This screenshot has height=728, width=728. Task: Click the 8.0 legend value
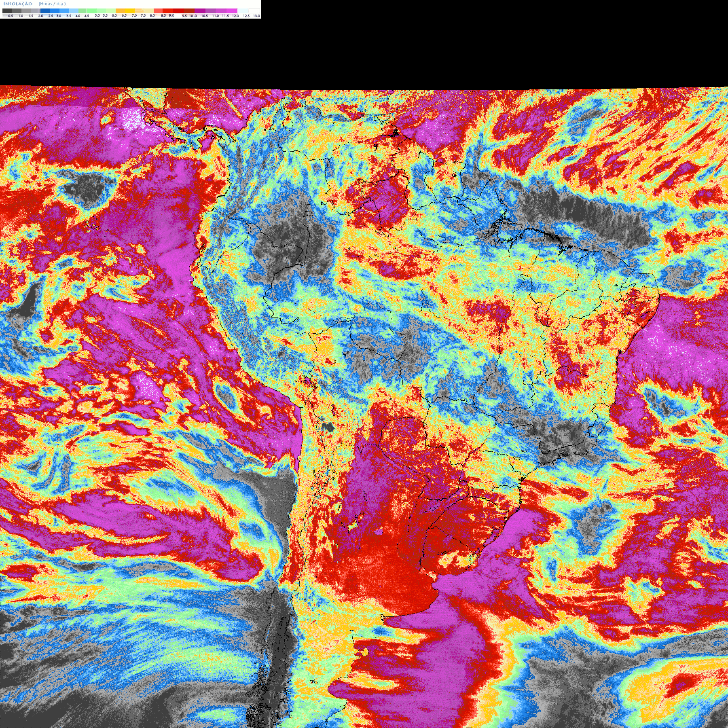[152, 15]
